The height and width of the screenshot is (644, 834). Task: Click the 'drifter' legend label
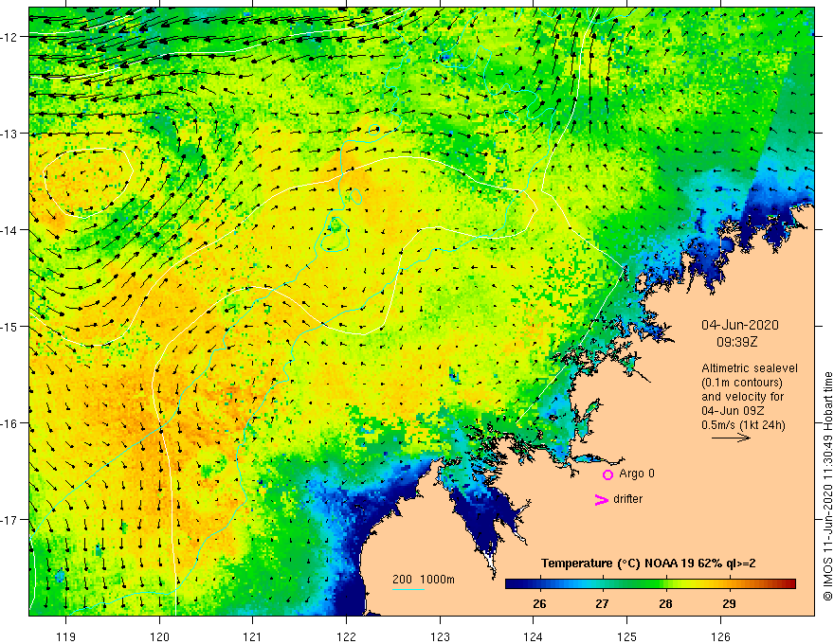[x=627, y=499]
